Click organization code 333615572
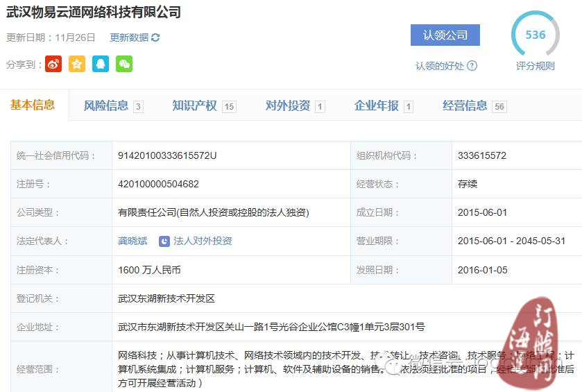This screenshot has height=392, width=582. pyautogui.click(x=482, y=155)
